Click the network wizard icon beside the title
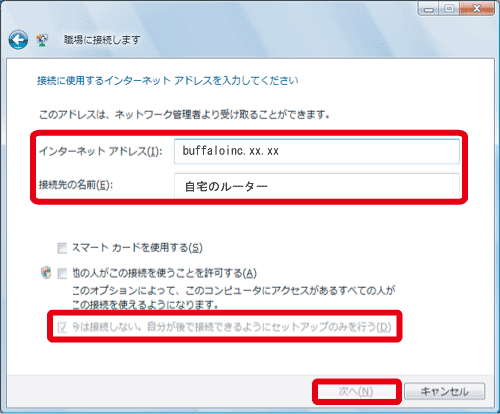The width and height of the screenshot is (500, 414). [42, 40]
